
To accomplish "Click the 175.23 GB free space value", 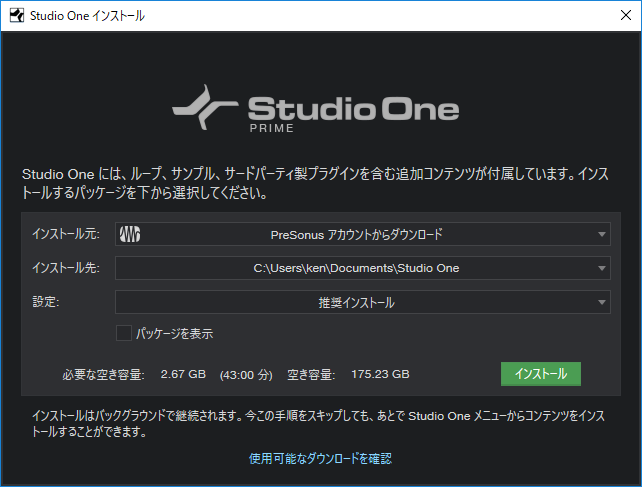I will click(x=380, y=374).
